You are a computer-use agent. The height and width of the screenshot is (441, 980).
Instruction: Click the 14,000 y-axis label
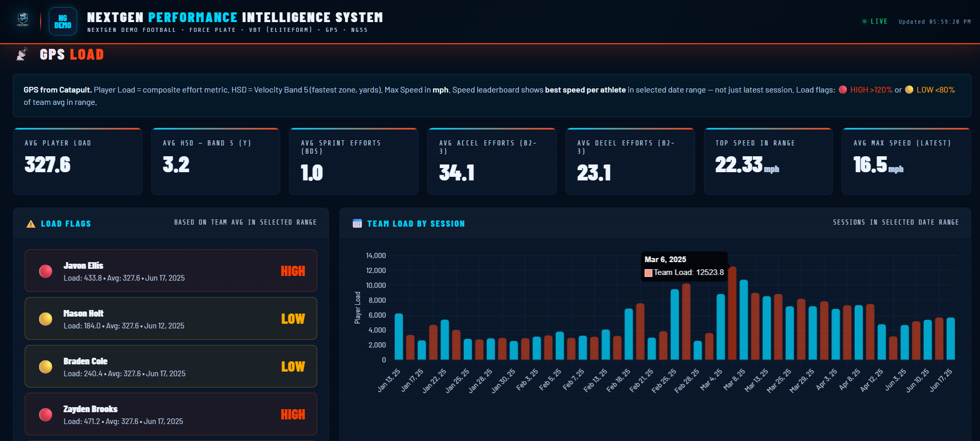[x=376, y=255]
